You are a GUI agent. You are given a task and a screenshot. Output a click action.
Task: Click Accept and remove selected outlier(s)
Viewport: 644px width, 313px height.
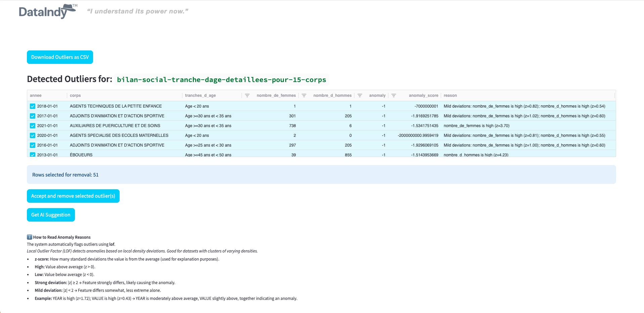[73, 196]
